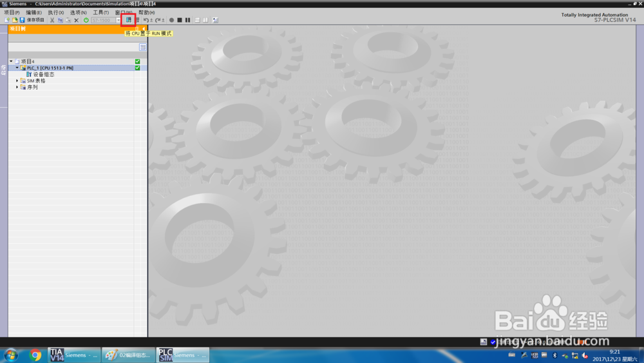
Task: Set CPU to STOP mode icon
Action: (x=137, y=20)
